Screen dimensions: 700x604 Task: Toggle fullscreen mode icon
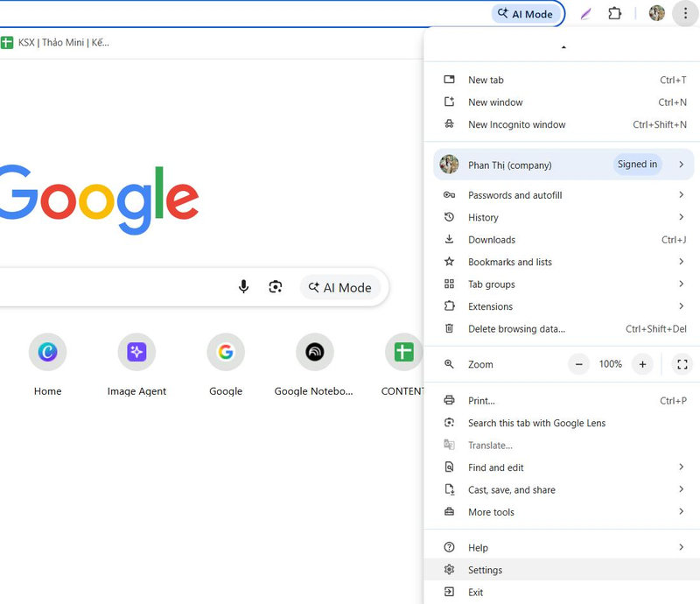tap(682, 364)
